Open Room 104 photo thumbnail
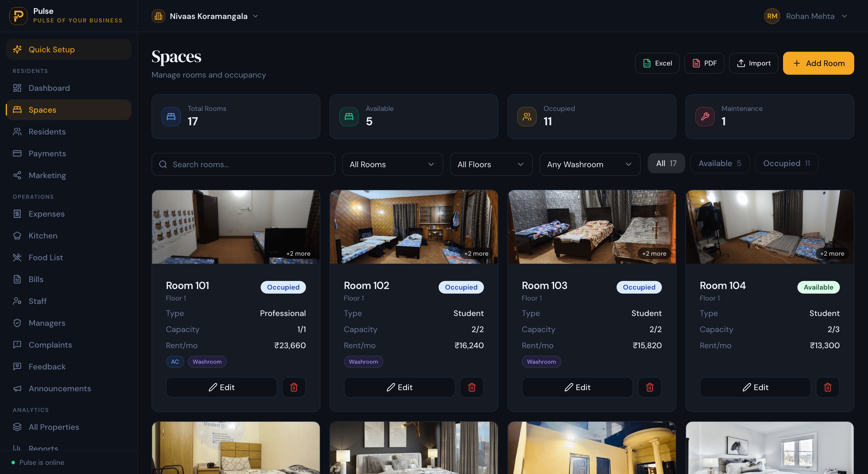The image size is (868, 474). [770, 227]
